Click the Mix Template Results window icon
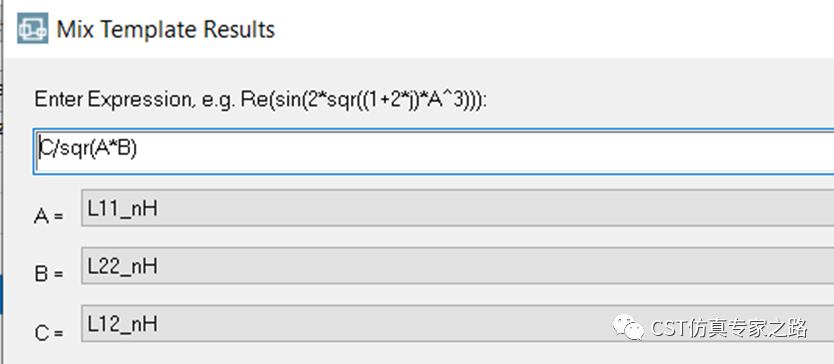This screenshot has width=834, height=364. 32,28
